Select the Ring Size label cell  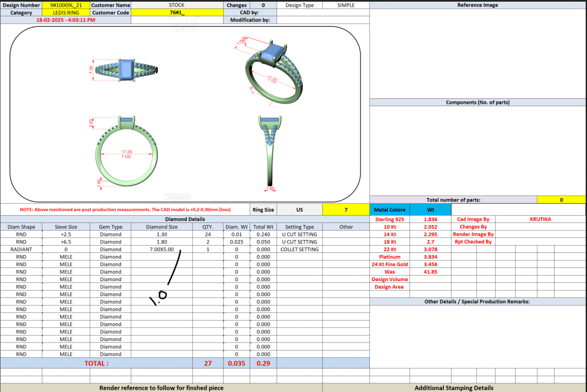pyautogui.click(x=263, y=210)
